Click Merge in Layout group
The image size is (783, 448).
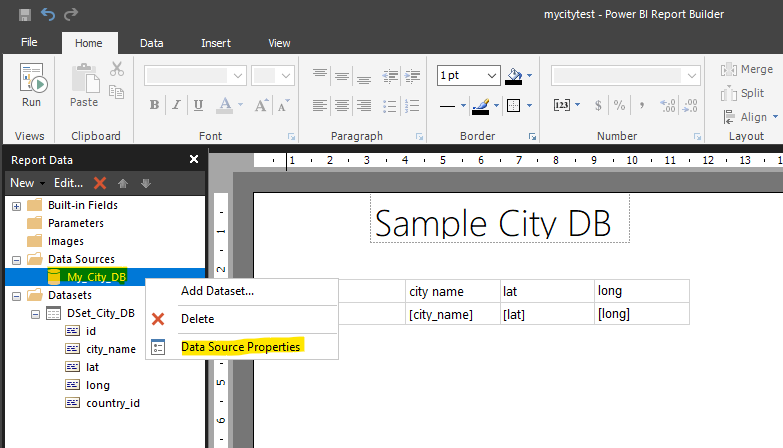747,69
